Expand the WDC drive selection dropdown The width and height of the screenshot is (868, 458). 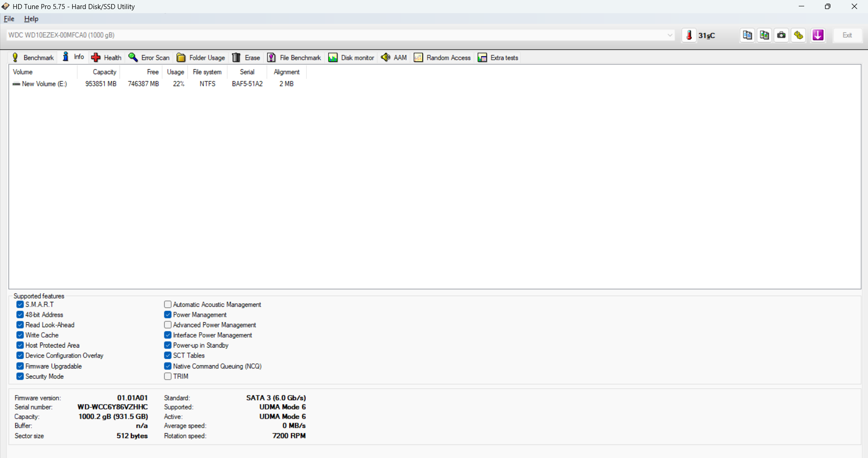point(670,35)
